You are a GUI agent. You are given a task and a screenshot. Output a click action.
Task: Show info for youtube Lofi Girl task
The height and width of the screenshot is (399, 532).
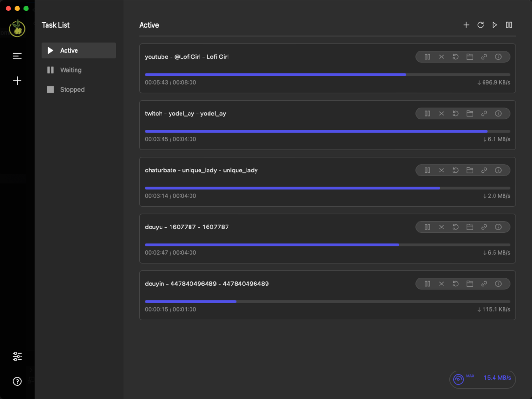point(498,57)
